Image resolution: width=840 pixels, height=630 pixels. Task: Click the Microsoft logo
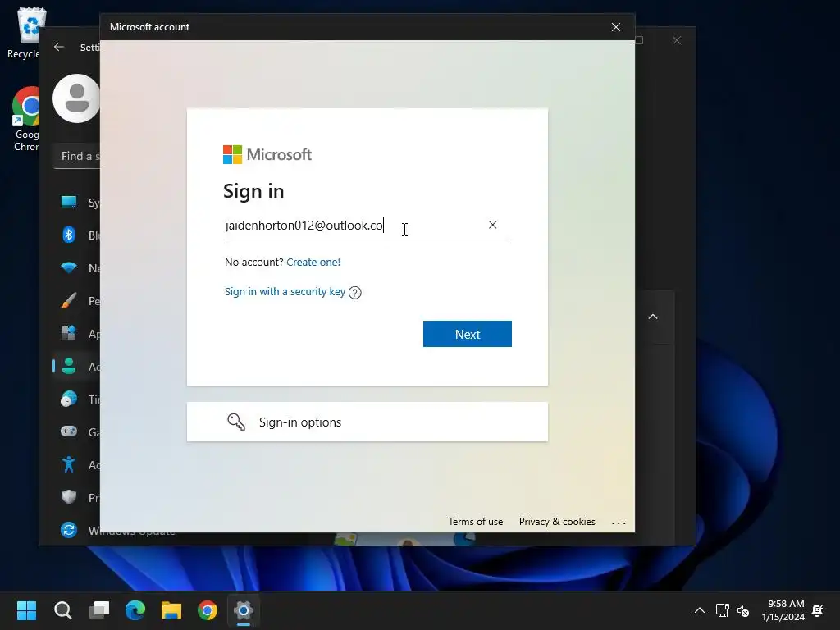coord(267,155)
